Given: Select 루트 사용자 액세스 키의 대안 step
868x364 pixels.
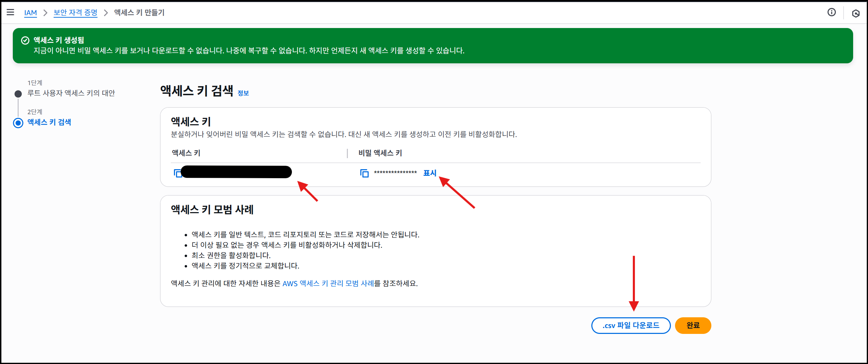Looking at the screenshot, I should tap(71, 93).
